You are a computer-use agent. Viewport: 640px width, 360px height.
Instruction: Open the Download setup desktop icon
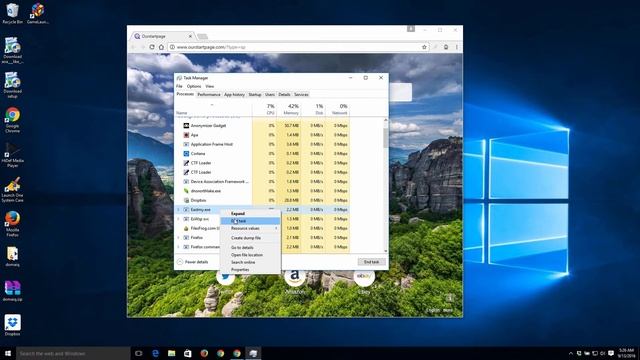pyautogui.click(x=12, y=85)
